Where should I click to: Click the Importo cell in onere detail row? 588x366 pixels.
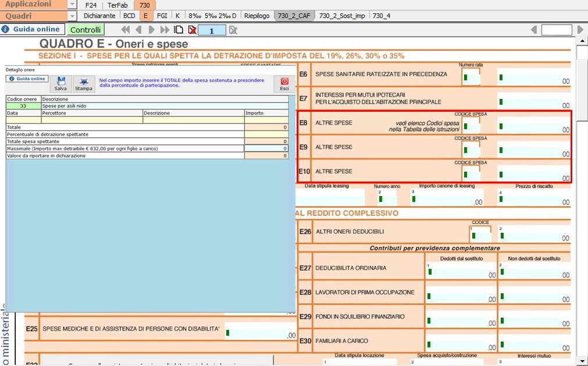[x=266, y=120]
